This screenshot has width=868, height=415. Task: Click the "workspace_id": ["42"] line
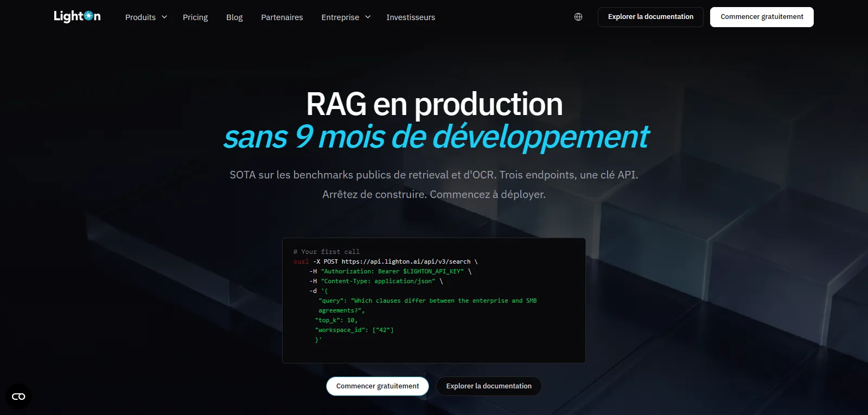(354, 330)
